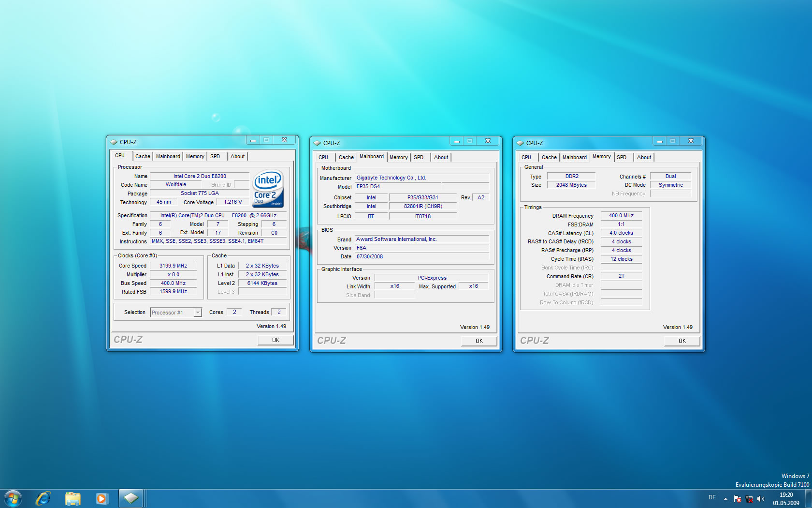Open Windows Explorer folder icon in taskbar
This screenshot has height=508, width=812.
pos(72,498)
